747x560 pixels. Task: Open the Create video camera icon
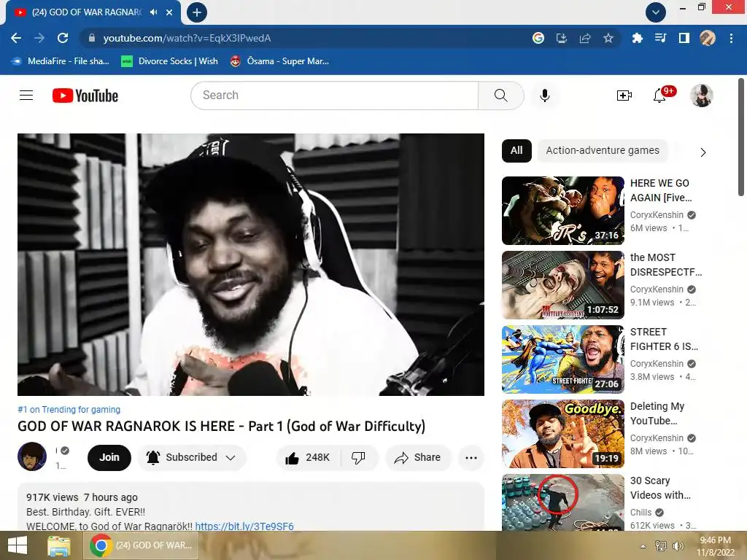(x=624, y=96)
